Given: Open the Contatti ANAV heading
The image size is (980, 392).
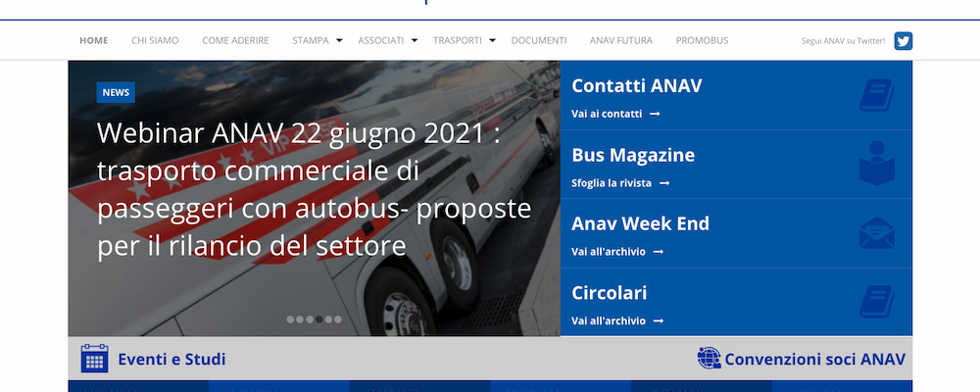Looking at the screenshot, I should [x=637, y=85].
